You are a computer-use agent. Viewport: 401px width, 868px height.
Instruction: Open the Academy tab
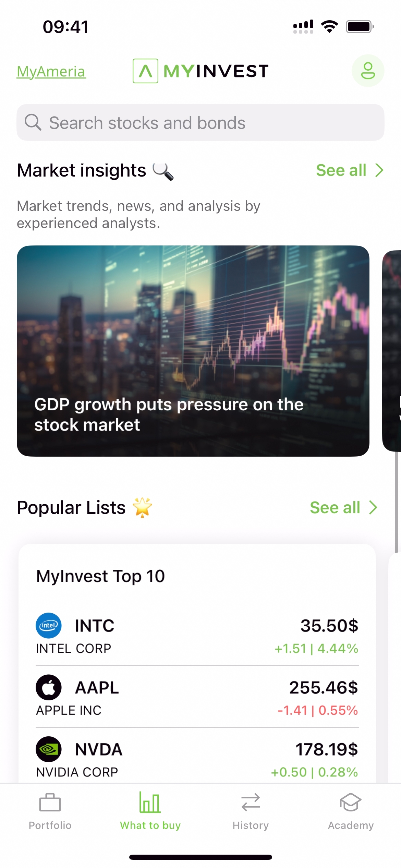click(x=351, y=811)
